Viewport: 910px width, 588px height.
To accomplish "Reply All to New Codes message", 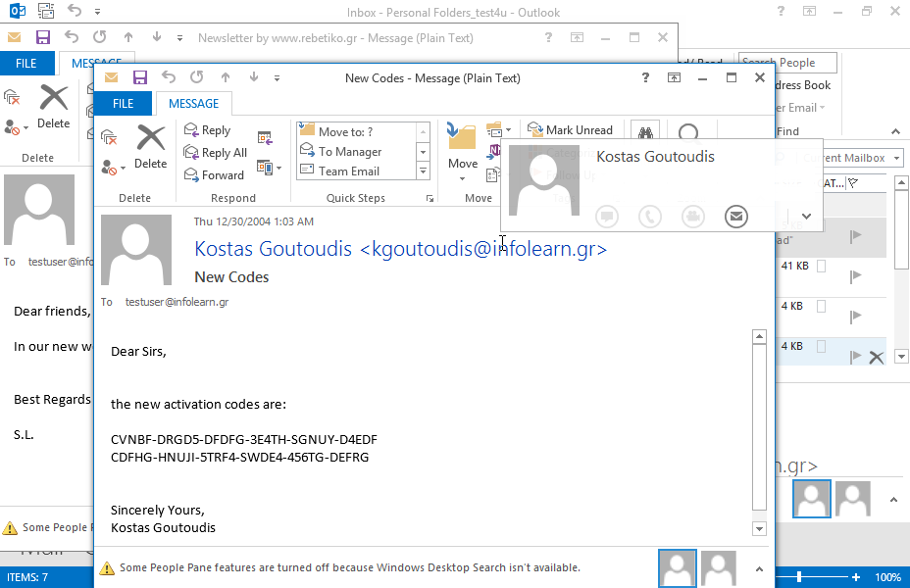I will (x=216, y=153).
